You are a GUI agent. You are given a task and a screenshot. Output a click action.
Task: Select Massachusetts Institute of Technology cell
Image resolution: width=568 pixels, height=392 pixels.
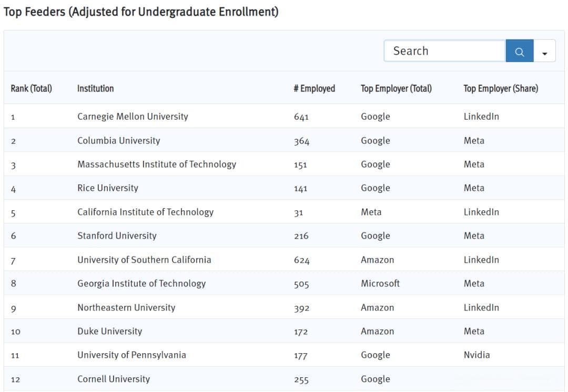tap(157, 164)
